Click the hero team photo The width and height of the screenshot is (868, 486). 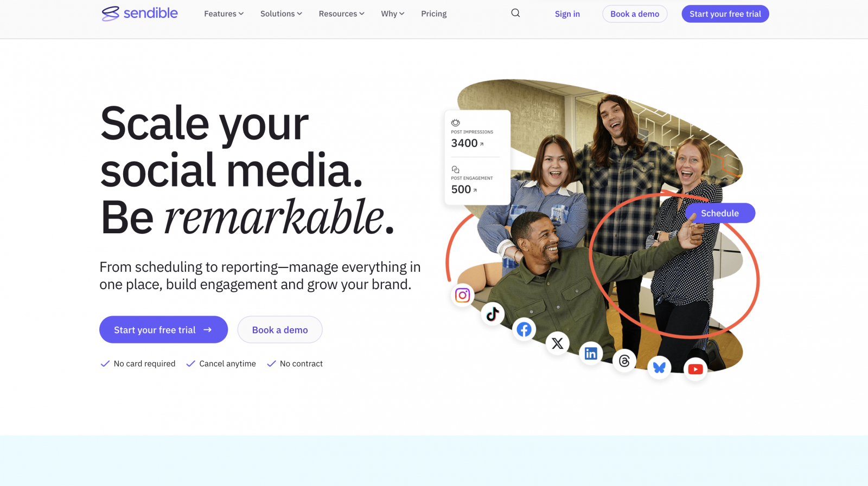click(x=602, y=228)
